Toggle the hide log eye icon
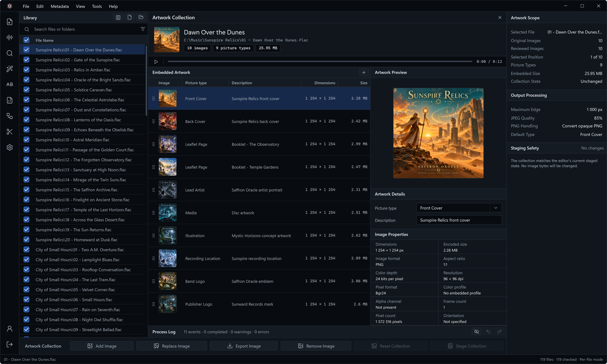607x364 pixels. [x=476, y=332]
